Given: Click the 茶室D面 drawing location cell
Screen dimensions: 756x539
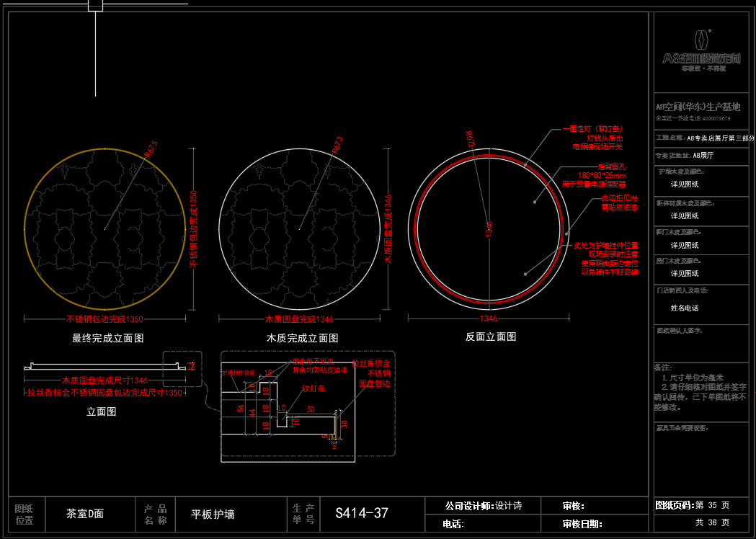Looking at the screenshot, I should [x=85, y=514].
